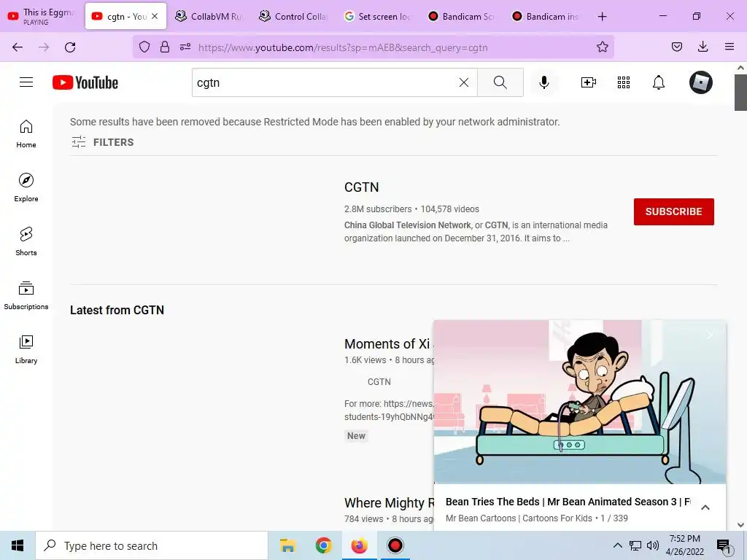This screenshot has width=747, height=560.
Task: Bookmark this page with the star
Action: pyautogui.click(x=602, y=47)
